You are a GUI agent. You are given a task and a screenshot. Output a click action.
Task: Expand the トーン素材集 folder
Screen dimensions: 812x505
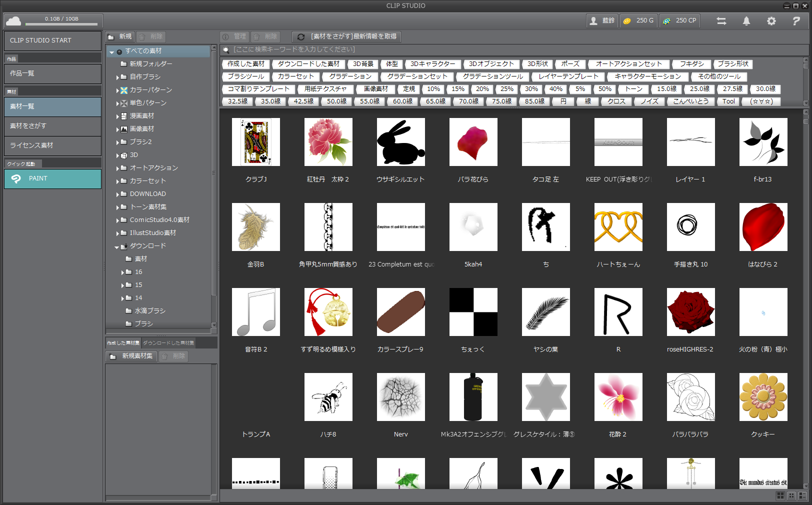pos(118,207)
